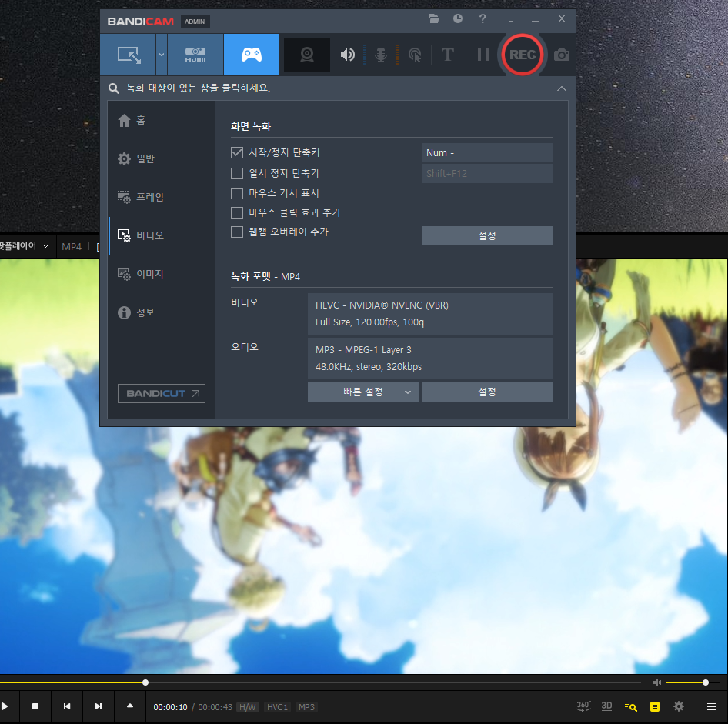728x724 pixels.
Task: Enable the 마우스 클릭 효과 추가 checkbox
Action: tap(237, 212)
